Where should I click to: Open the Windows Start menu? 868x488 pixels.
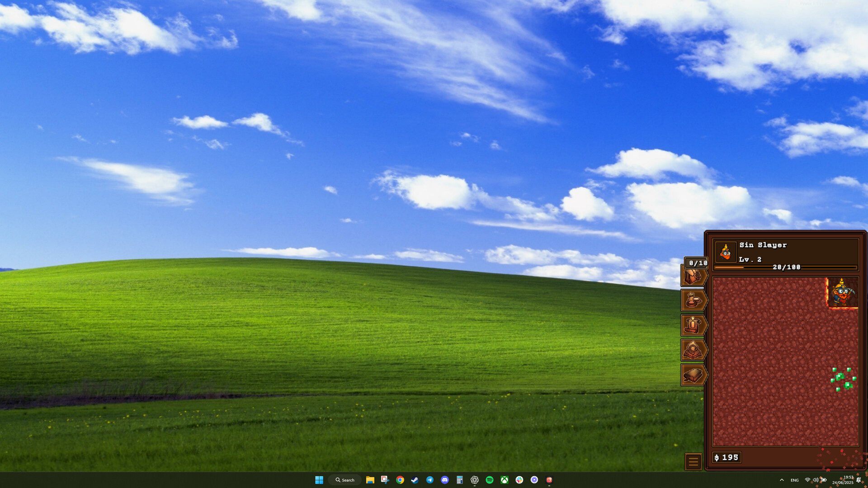[319, 480]
